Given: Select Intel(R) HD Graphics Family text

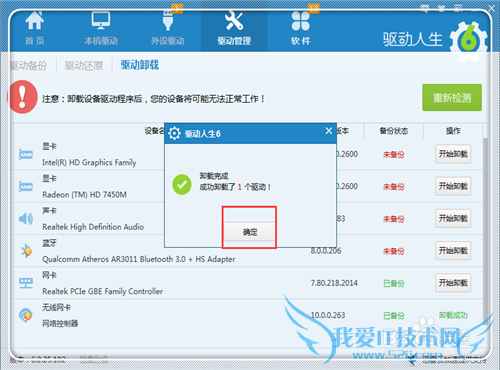Looking at the screenshot, I should pos(89,162).
